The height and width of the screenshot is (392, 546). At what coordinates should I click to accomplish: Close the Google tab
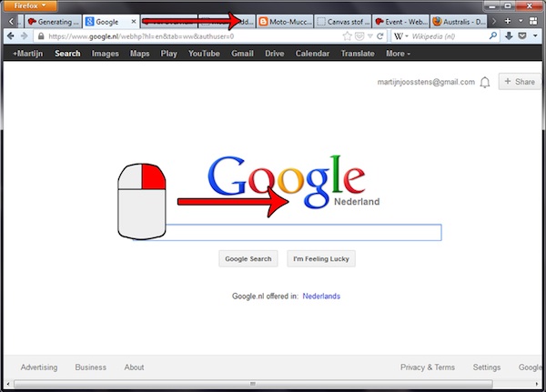134,22
